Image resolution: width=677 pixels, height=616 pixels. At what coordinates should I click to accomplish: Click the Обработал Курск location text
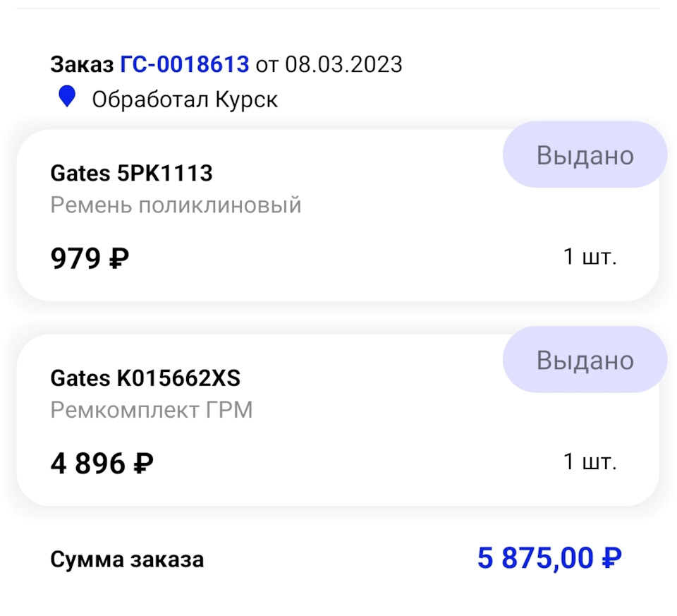point(185,99)
